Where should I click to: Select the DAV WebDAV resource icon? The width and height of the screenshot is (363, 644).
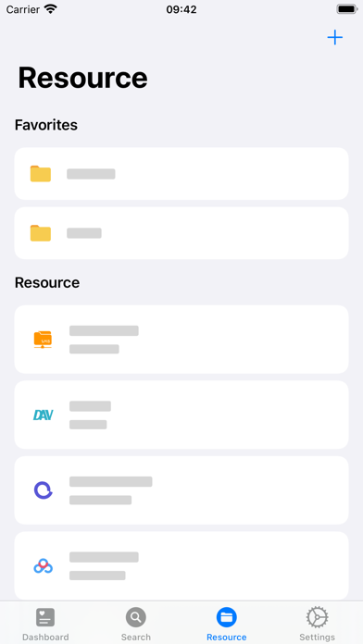coord(43,415)
